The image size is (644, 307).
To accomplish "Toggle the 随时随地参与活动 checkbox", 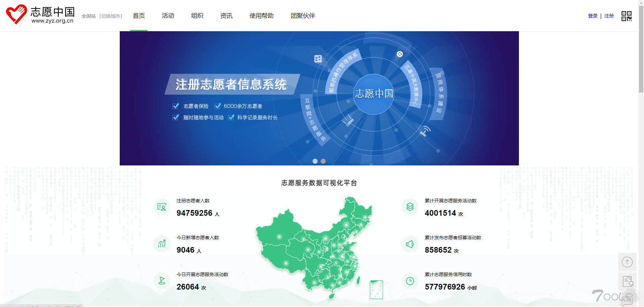I will [175, 117].
